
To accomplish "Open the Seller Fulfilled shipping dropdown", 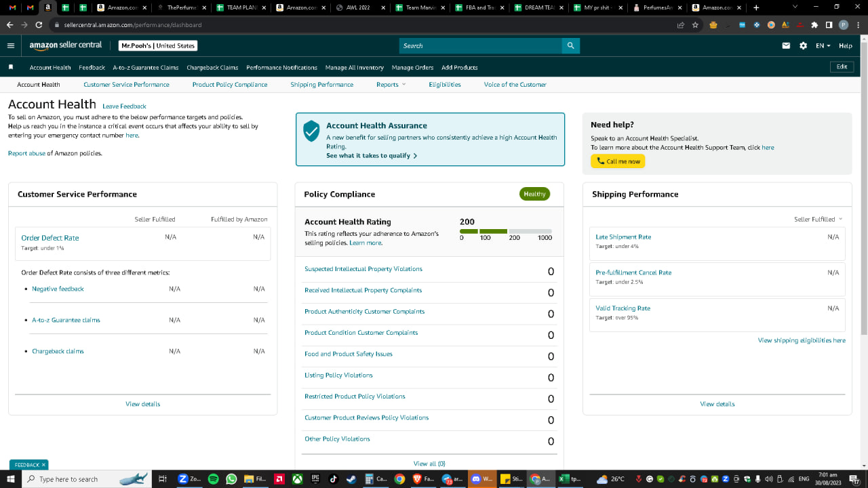I will [818, 219].
